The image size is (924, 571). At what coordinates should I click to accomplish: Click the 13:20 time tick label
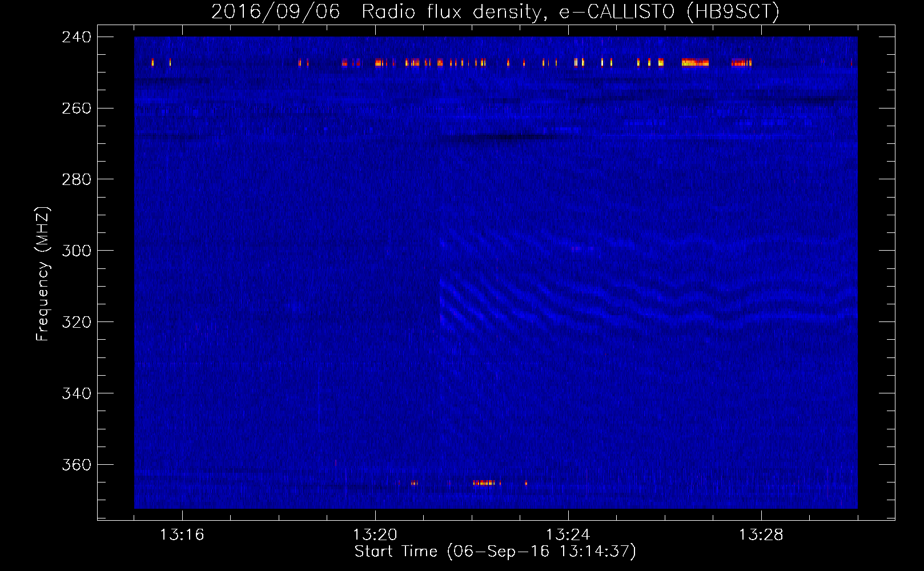(x=375, y=535)
